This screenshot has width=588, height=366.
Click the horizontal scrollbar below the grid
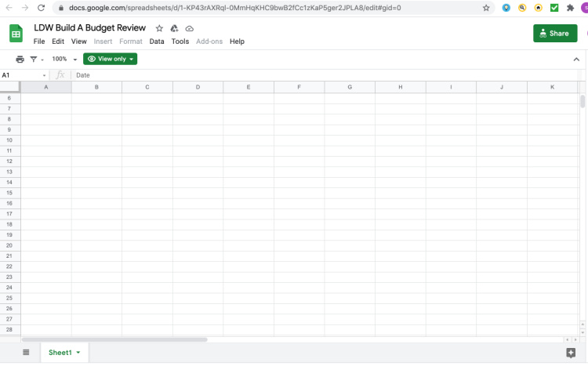click(114, 339)
